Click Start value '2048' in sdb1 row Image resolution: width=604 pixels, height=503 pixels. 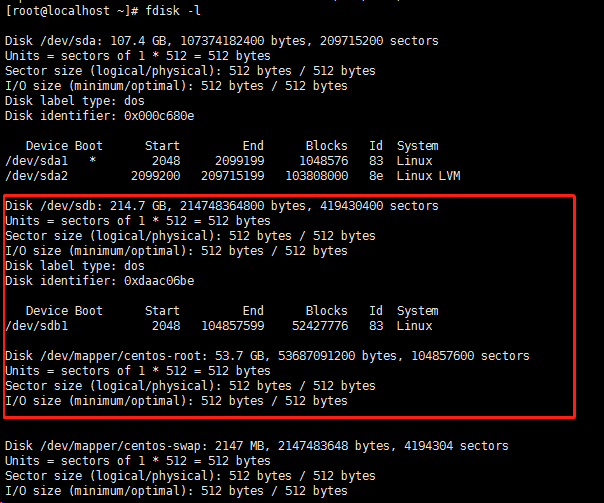click(166, 326)
